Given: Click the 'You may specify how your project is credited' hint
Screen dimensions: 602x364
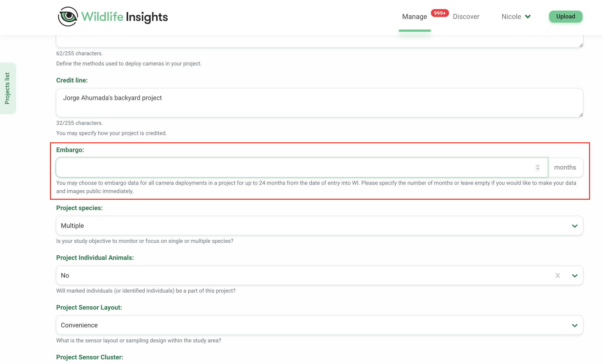Looking at the screenshot, I should (x=111, y=133).
